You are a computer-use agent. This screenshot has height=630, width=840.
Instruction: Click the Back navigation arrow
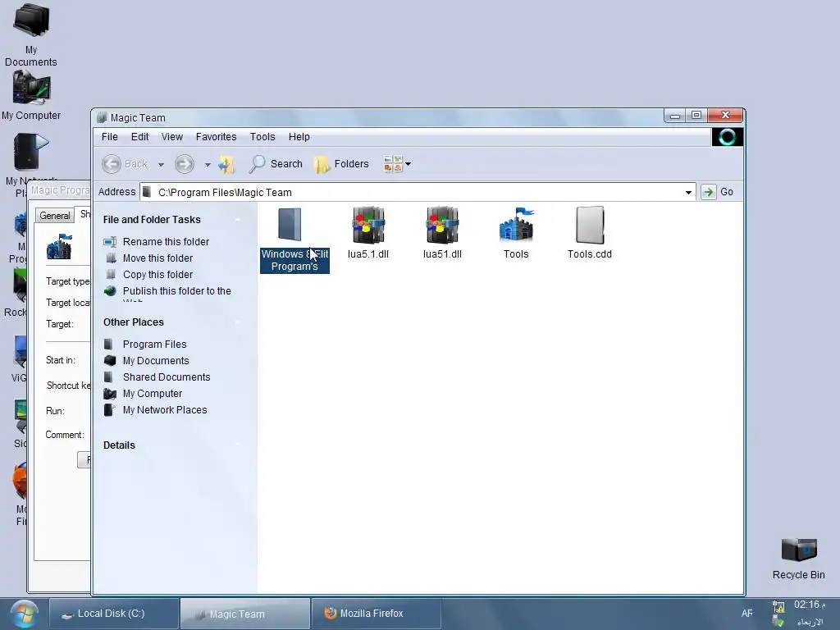(x=112, y=164)
